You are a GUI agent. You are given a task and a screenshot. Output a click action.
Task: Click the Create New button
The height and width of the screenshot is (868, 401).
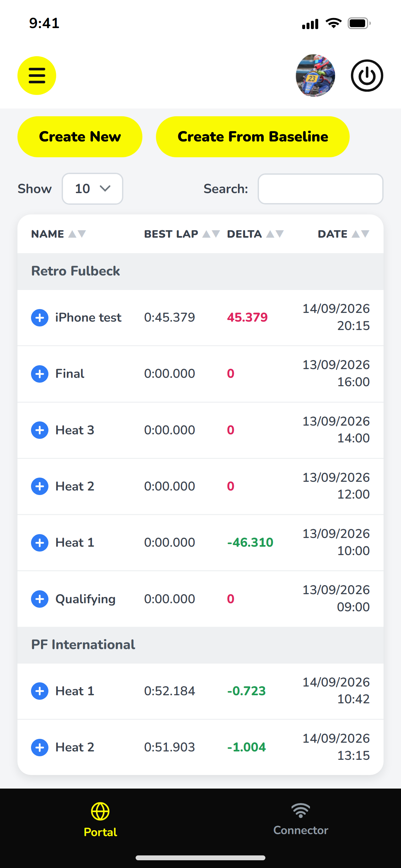[x=80, y=137]
